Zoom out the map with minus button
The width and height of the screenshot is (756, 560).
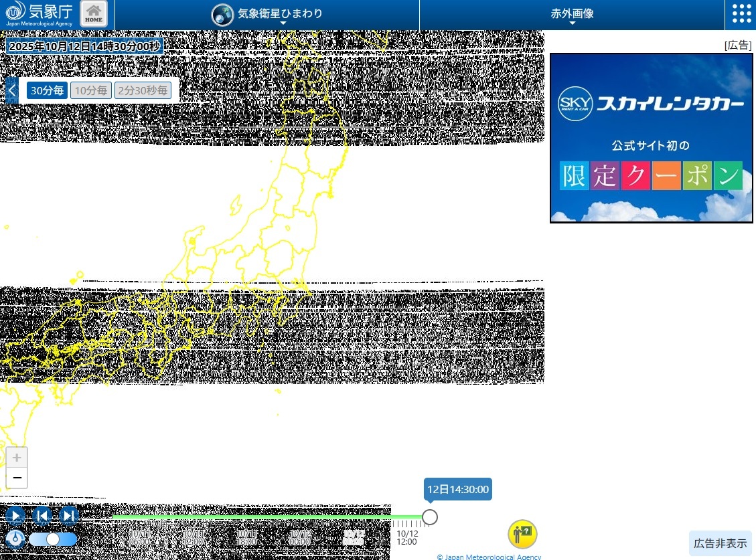(x=17, y=478)
